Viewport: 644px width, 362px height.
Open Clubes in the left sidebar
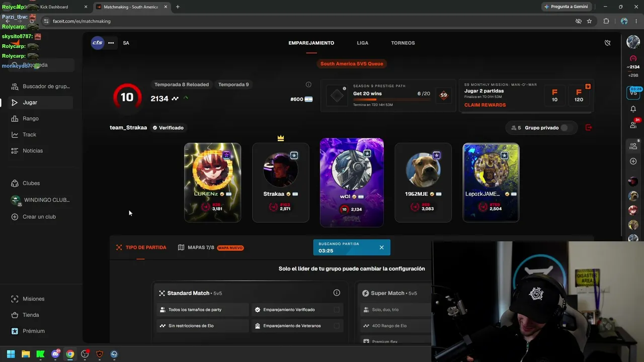tap(41, 184)
